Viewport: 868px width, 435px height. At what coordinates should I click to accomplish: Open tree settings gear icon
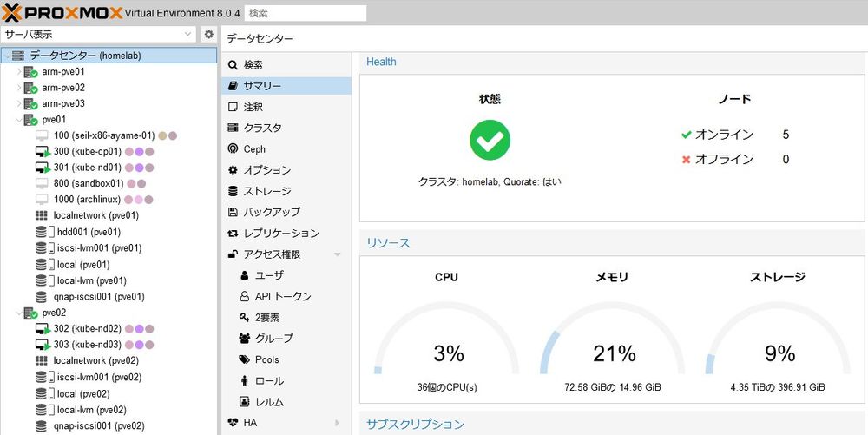[208, 35]
